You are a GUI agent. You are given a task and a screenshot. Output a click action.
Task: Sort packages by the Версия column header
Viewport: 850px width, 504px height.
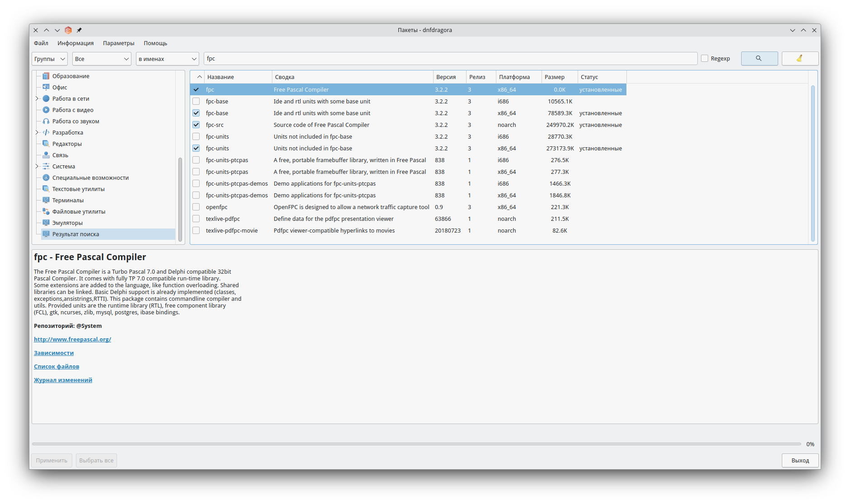click(449, 77)
